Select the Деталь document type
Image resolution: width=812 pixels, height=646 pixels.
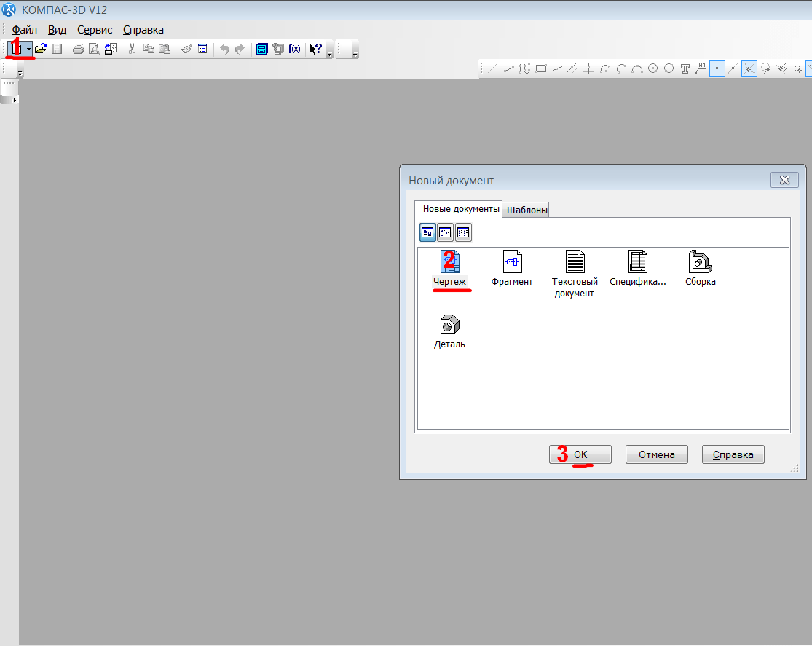tap(449, 331)
